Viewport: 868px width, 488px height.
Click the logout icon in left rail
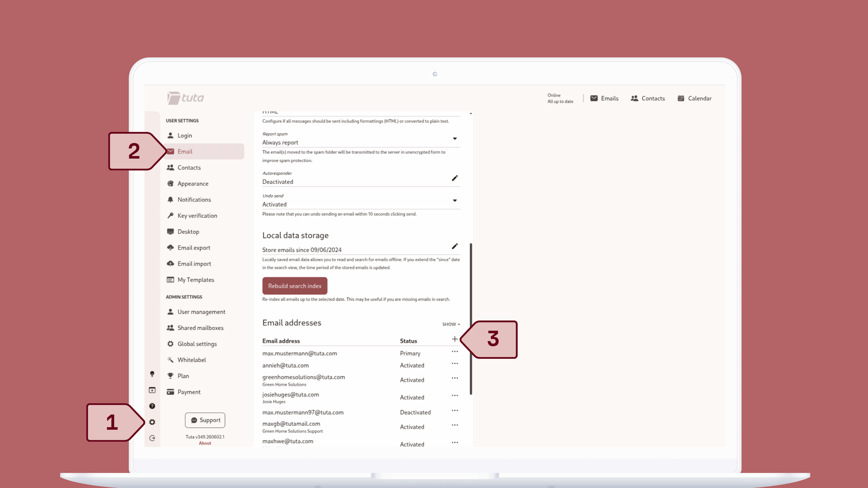[152, 438]
